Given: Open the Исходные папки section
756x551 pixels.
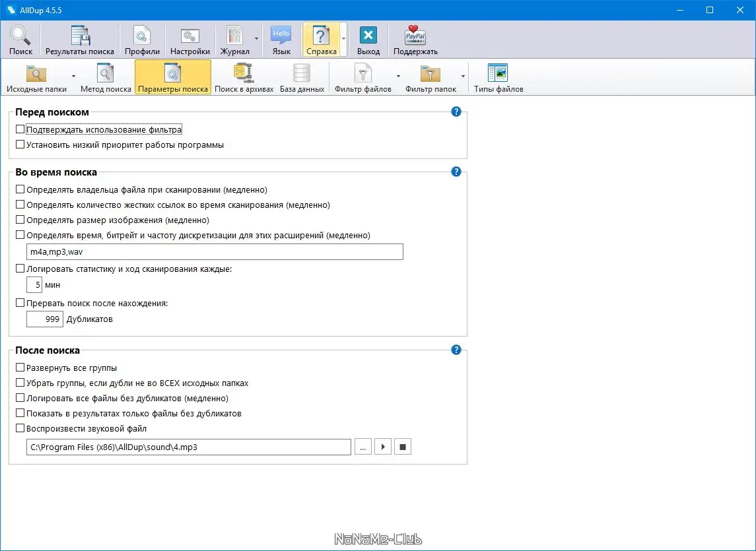Looking at the screenshot, I should 36,77.
